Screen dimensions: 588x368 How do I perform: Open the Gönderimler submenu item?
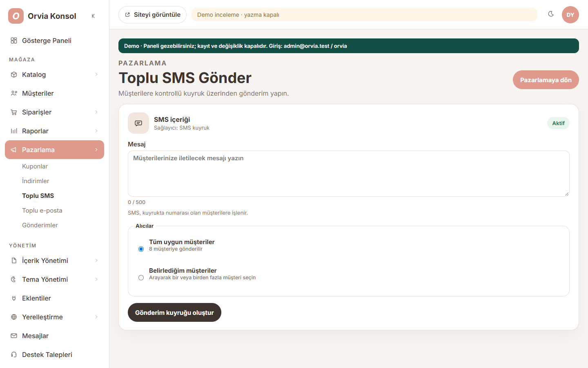[40, 225]
